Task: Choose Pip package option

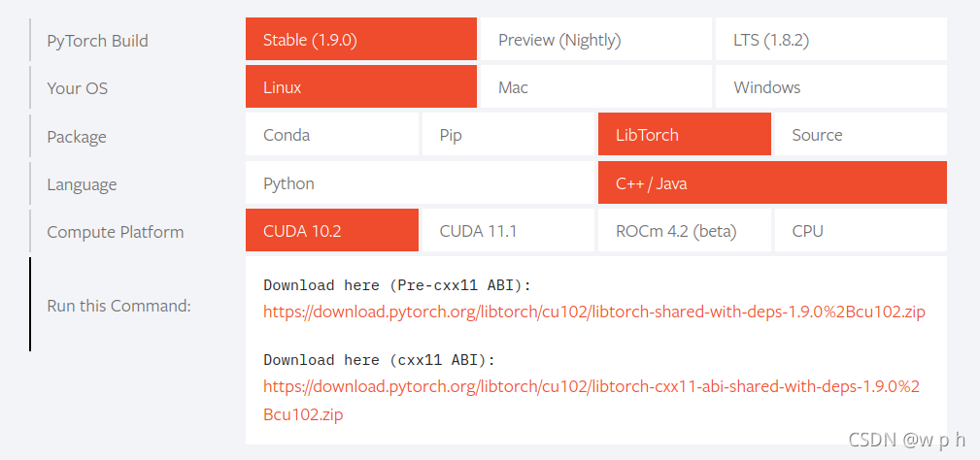Action: 508,134
